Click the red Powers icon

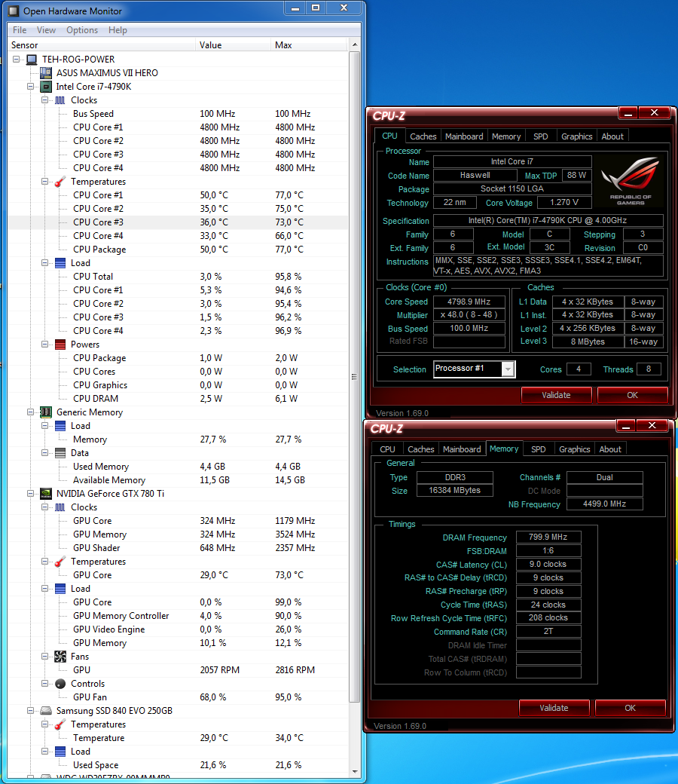(x=60, y=345)
